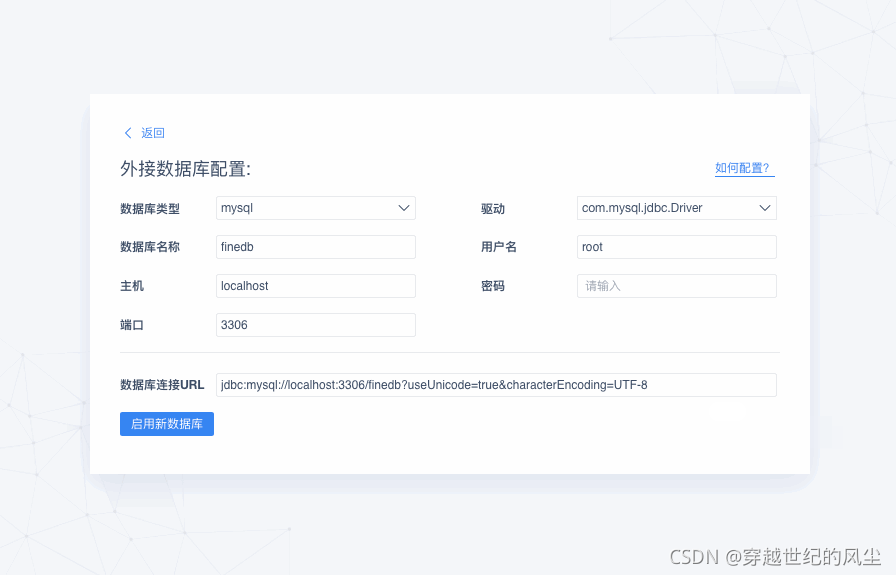
Task: Go back via the 返回 link
Action: point(153,133)
